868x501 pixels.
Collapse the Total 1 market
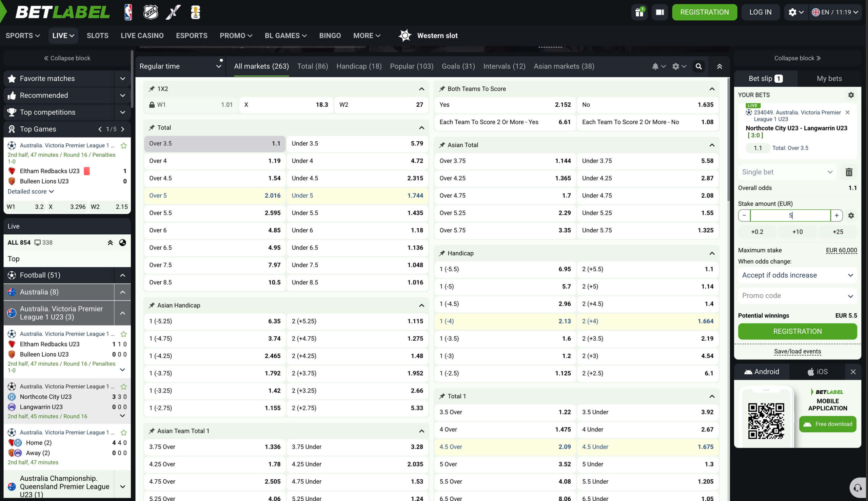point(712,396)
